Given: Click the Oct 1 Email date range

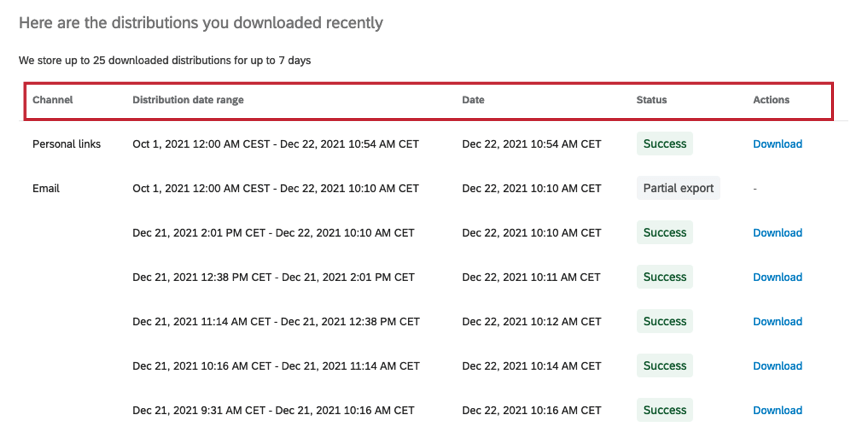Looking at the screenshot, I should pos(275,188).
